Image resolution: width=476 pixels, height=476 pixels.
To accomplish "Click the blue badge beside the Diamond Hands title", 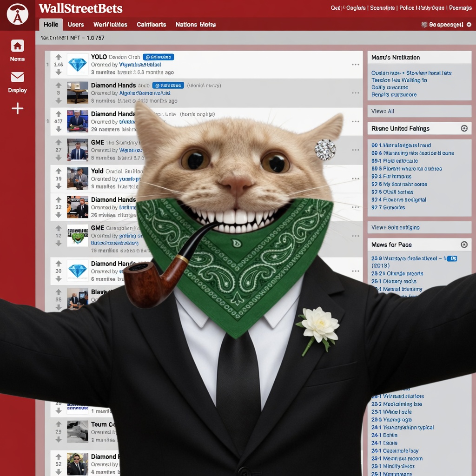I will 168,86.
